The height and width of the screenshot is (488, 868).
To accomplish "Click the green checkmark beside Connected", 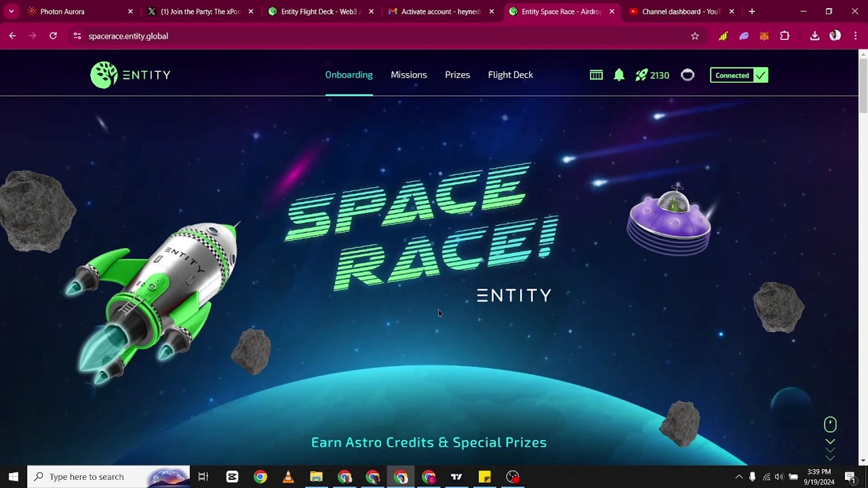I will [x=761, y=75].
